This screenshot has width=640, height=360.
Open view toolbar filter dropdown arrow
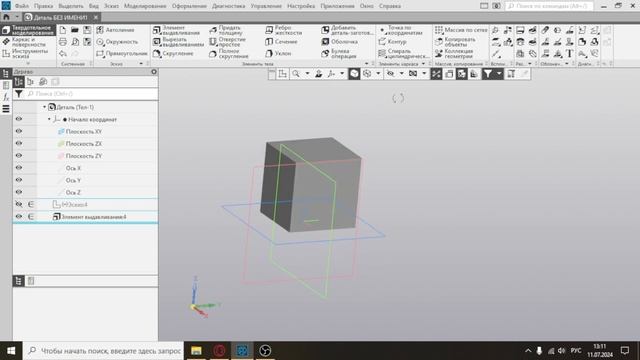point(499,74)
